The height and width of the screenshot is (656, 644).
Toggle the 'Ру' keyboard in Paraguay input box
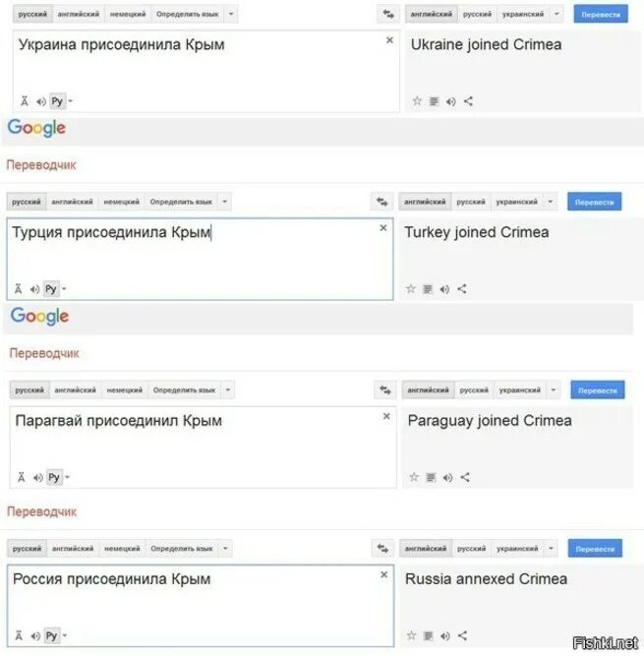coord(54,477)
